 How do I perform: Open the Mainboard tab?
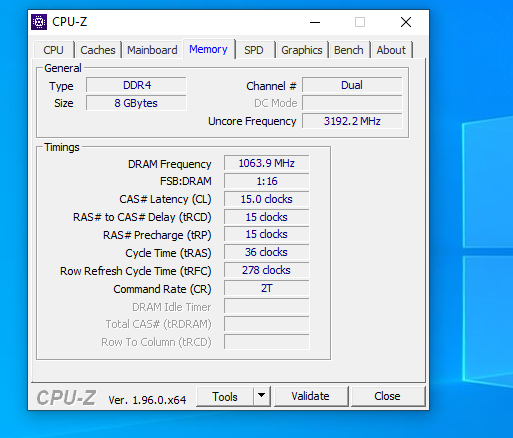point(152,50)
